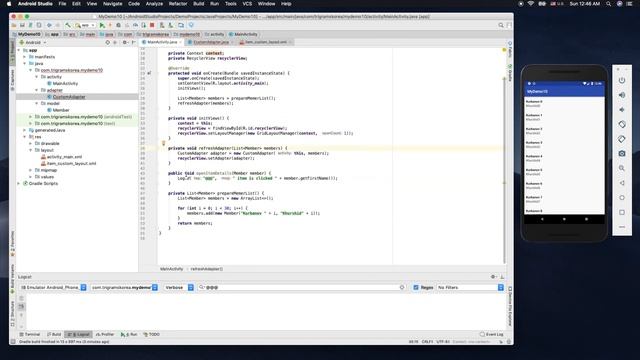Screen dimensions: 640x360
Task: Run the app with green play button
Action: pyautogui.click(x=102, y=25)
